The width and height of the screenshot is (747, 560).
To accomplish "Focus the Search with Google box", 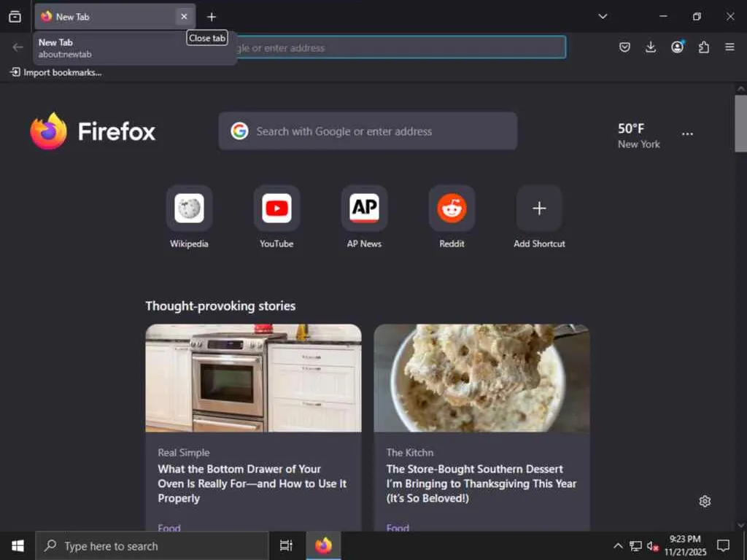I will [x=368, y=131].
